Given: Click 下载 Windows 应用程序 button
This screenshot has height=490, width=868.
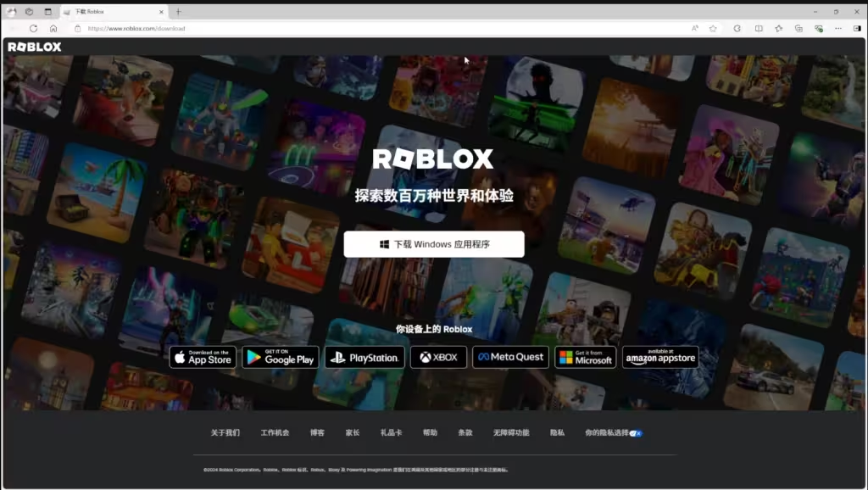Looking at the screenshot, I should [434, 244].
